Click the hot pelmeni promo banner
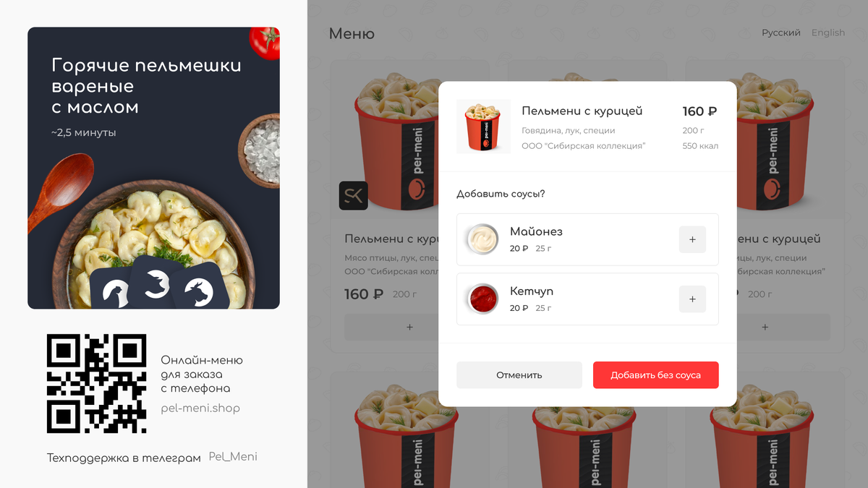Screen dimensions: 868x488 click(153, 168)
